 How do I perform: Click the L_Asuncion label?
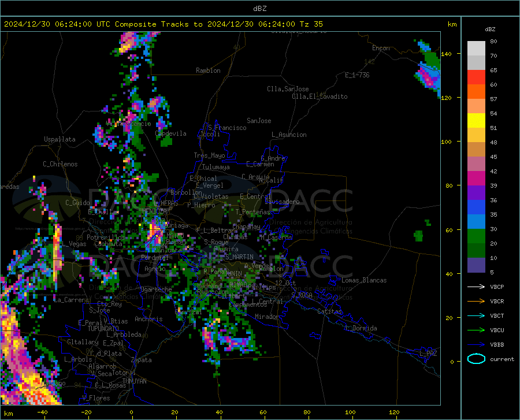(289, 135)
